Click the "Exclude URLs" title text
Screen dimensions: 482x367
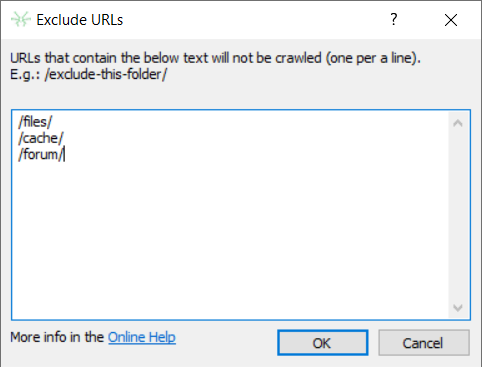pos(80,20)
